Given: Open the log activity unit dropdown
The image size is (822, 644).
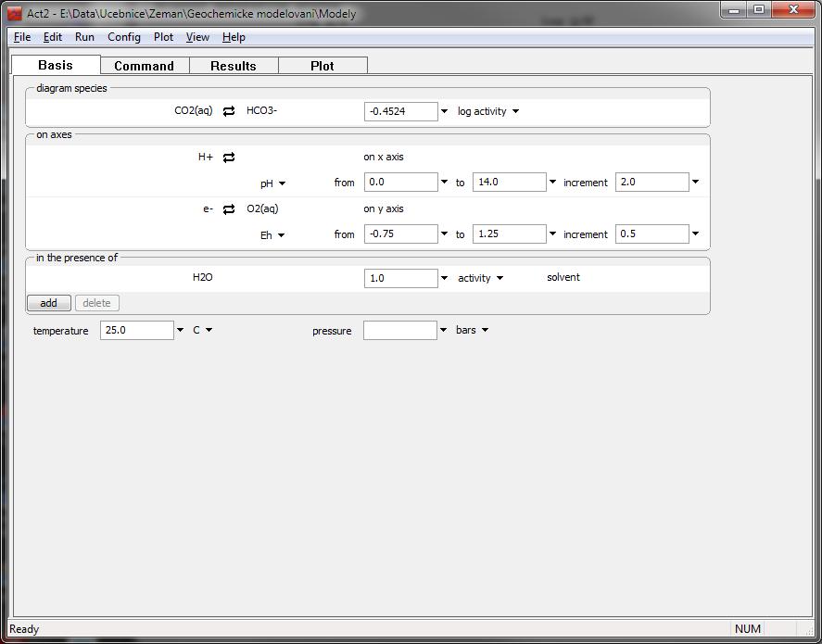Looking at the screenshot, I should 488,111.
